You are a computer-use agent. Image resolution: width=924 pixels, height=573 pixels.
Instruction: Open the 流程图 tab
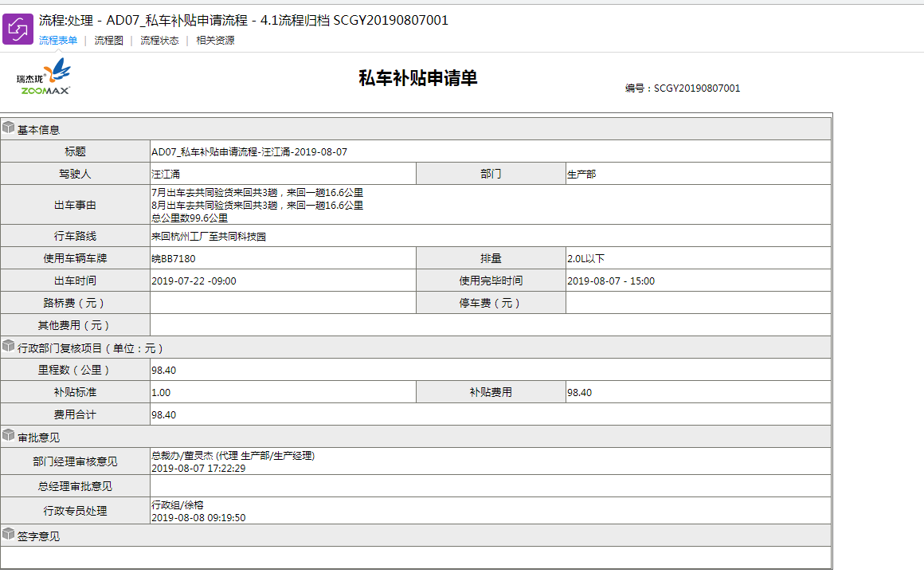(x=108, y=41)
